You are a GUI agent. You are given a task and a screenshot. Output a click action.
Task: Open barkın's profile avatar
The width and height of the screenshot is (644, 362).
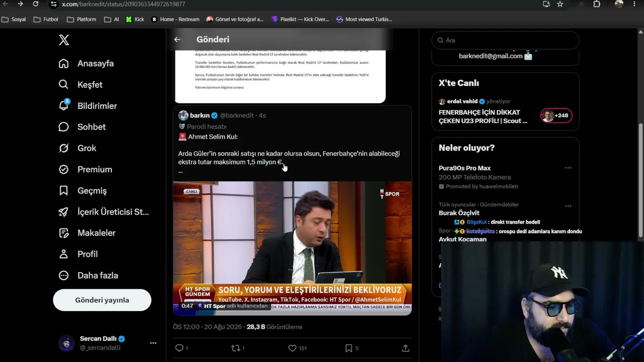[x=183, y=115]
